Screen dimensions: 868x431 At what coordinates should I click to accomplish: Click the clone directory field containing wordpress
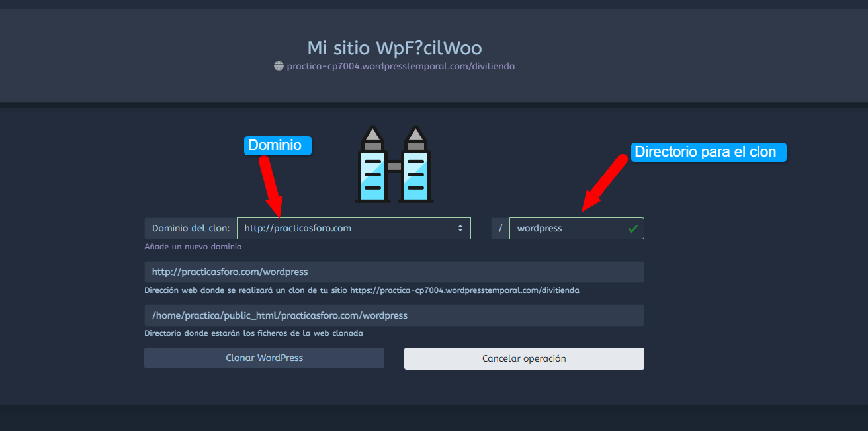point(576,228)
